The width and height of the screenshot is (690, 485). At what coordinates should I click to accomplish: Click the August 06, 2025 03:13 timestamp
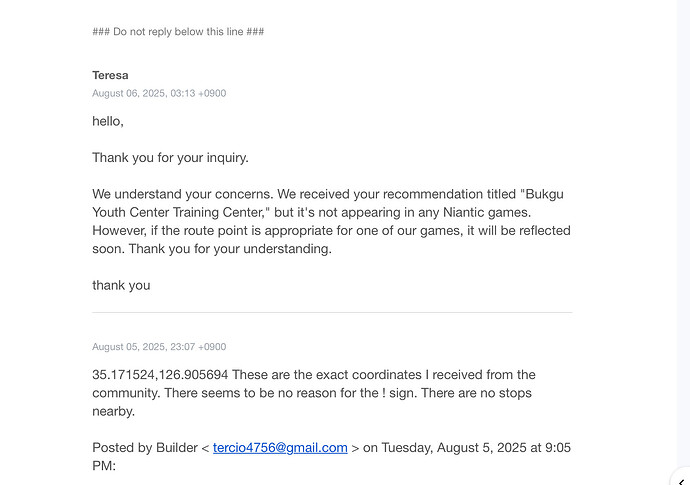click(x=159, y=93)
